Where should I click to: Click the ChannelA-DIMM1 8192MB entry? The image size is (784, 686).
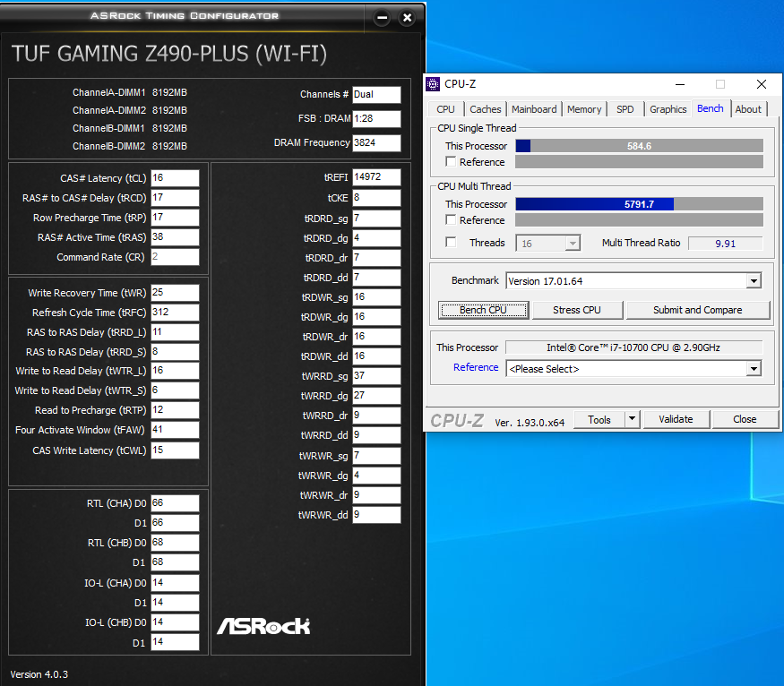[x=130, y=92]
